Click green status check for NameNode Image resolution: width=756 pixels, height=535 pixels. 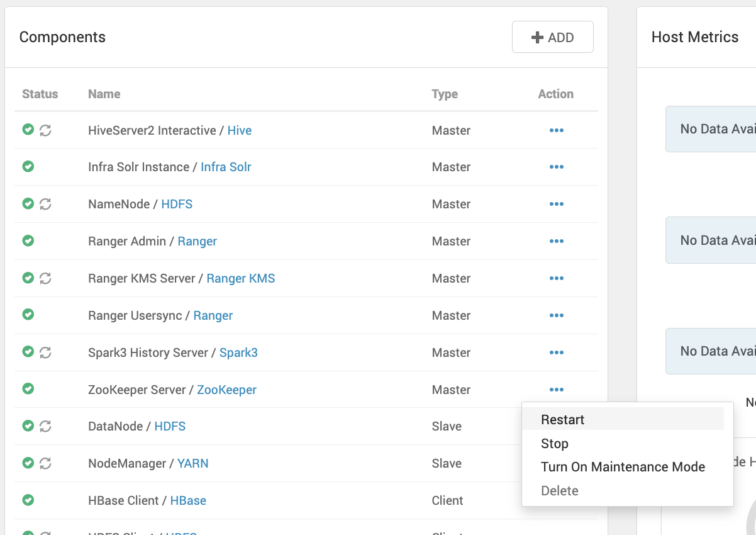pos(28,203)
